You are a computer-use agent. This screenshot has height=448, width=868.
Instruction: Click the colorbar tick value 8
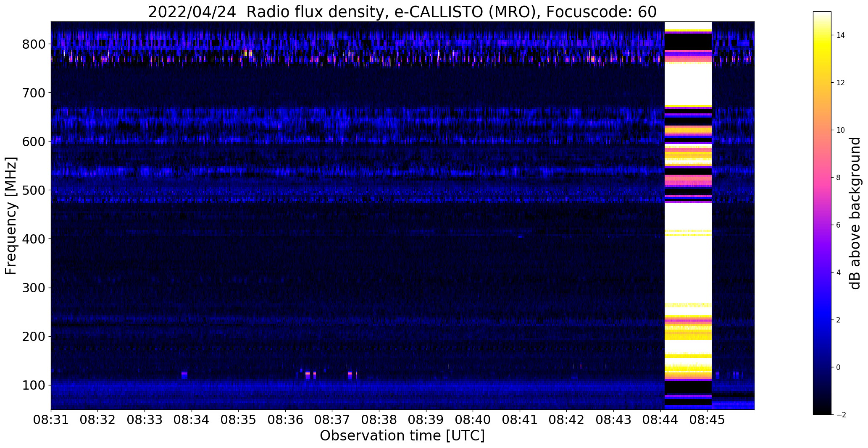tap(838, 178)
